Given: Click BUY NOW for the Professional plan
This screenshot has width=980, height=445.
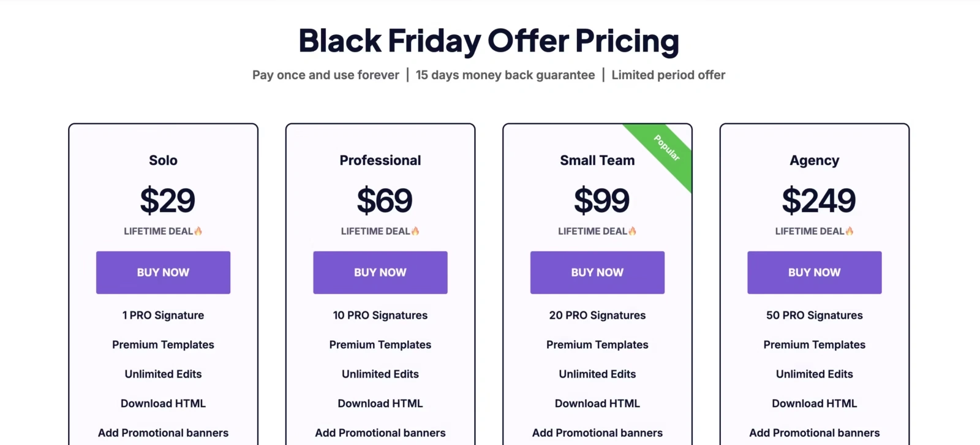Looking at the screenshot, I should click(x=380, y=272).
